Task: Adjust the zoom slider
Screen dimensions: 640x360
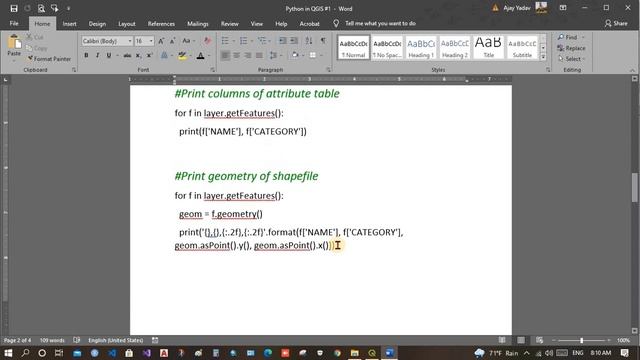Action: (x=581, y=340)
